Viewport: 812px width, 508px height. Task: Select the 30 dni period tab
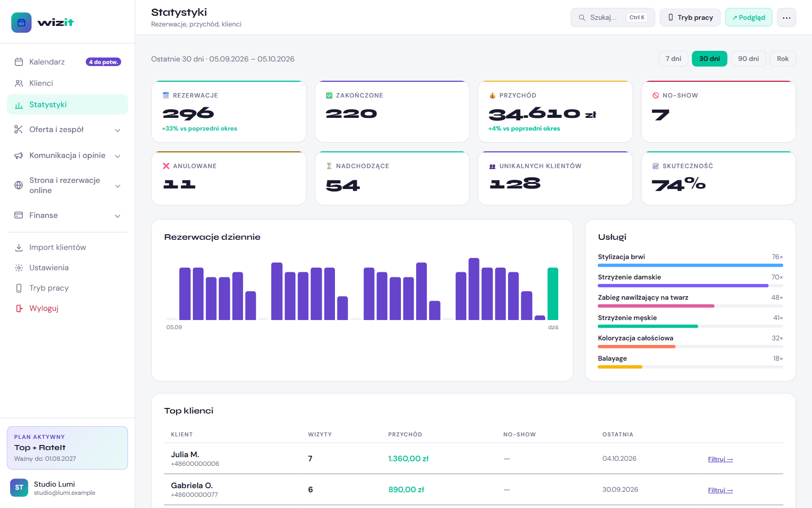click(709, 59)
